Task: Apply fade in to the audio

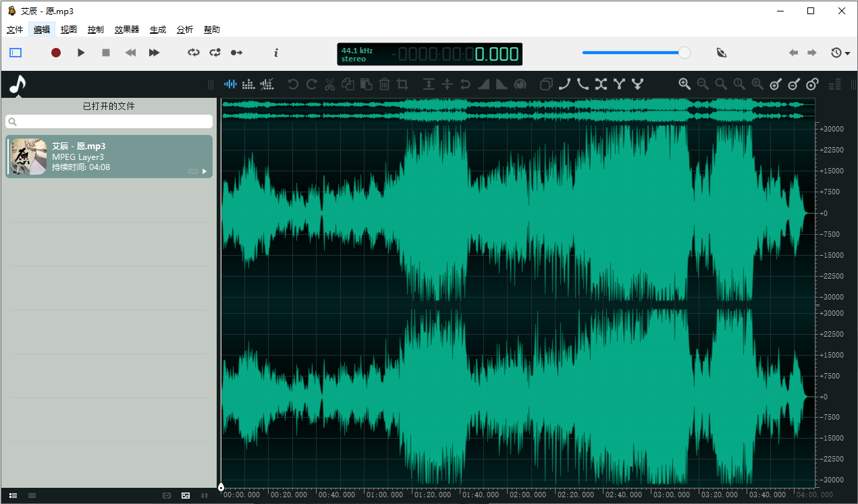Action: 483,84
